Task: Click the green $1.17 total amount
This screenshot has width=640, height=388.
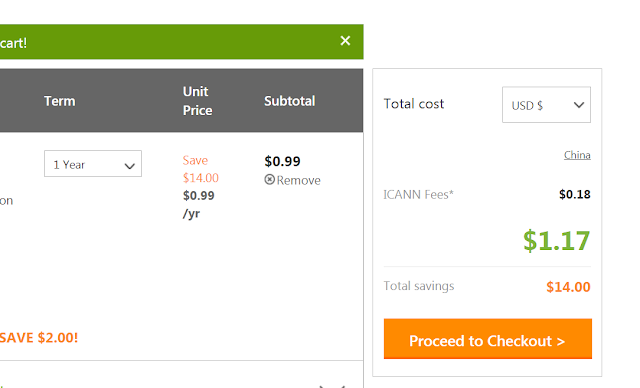Action: pyautogui.click(x=557, y=241)
